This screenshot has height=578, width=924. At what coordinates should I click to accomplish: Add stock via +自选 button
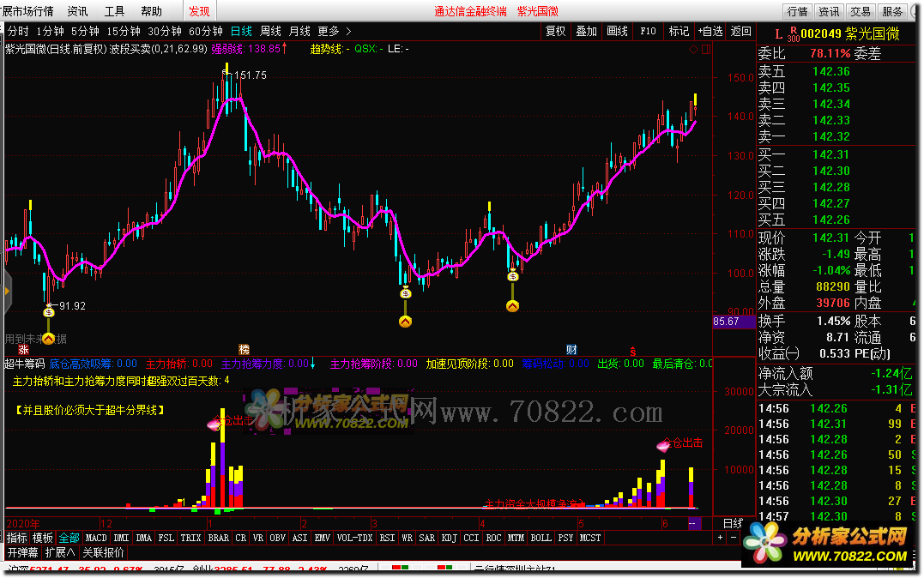point(710,31)
